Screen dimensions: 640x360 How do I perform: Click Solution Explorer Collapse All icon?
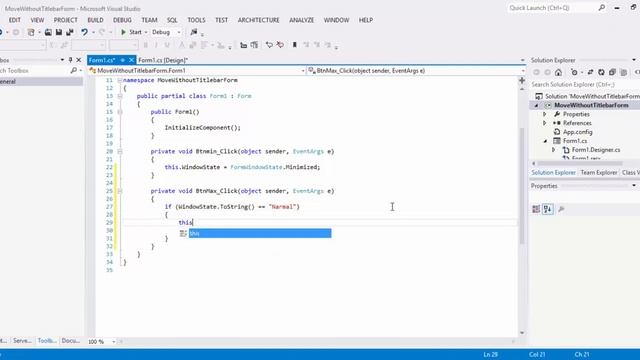612,72
